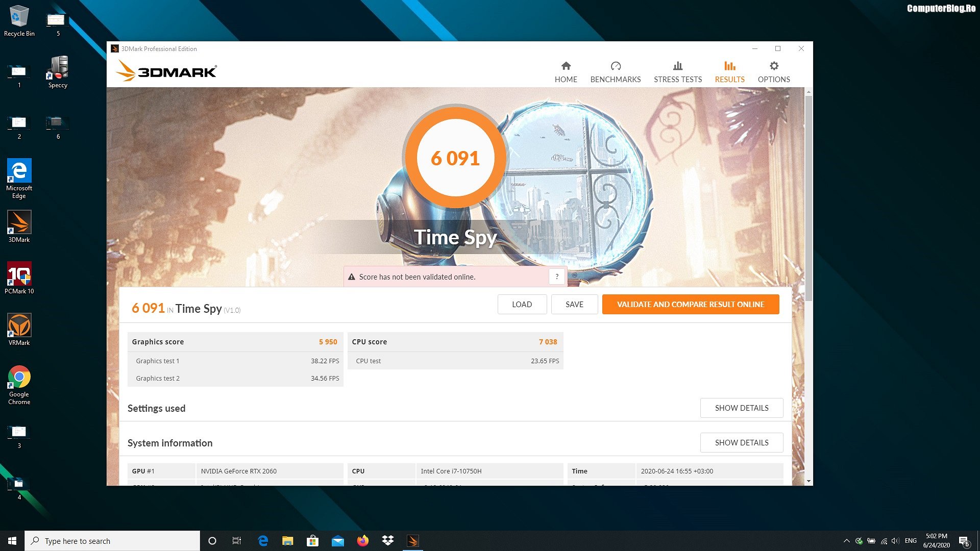Show hidden system tray icons chevron

pos(846,541)
